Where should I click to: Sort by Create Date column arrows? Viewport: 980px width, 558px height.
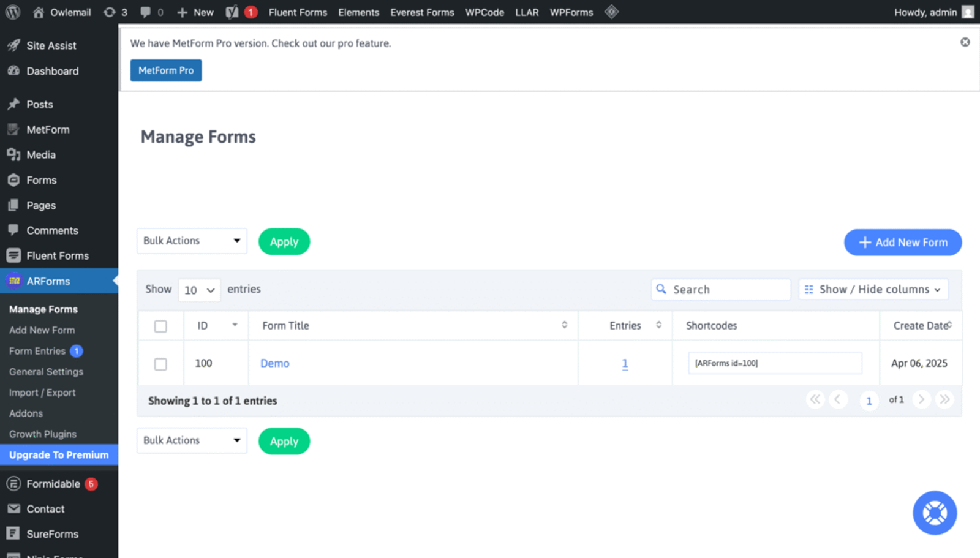[x=950, y=325]
